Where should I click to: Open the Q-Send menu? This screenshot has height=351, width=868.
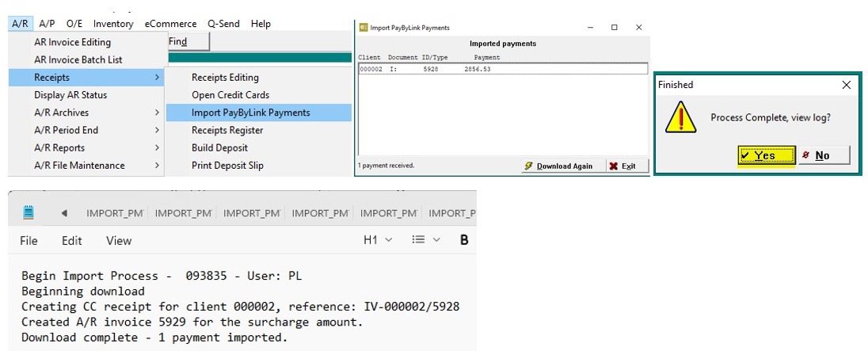(x=223, y=24)
